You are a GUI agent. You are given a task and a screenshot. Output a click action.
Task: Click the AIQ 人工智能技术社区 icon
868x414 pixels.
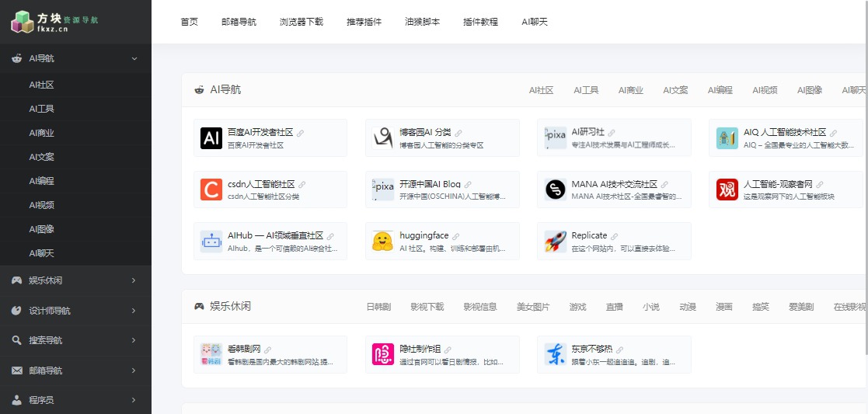point(727,138)
